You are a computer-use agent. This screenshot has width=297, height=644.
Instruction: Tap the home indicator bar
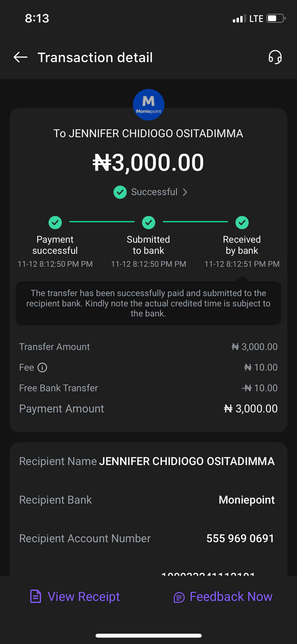[149, 636]
